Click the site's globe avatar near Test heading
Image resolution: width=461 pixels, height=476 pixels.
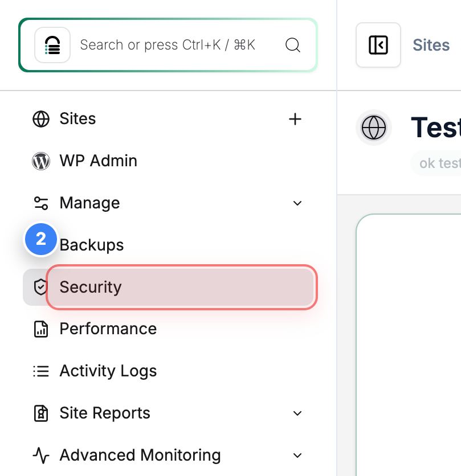374,128
